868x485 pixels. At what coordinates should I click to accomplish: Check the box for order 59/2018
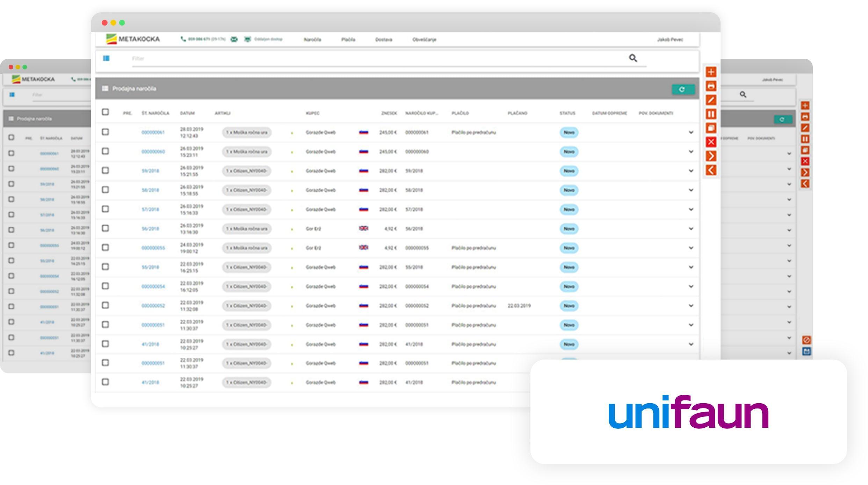[x=105, y=170]
